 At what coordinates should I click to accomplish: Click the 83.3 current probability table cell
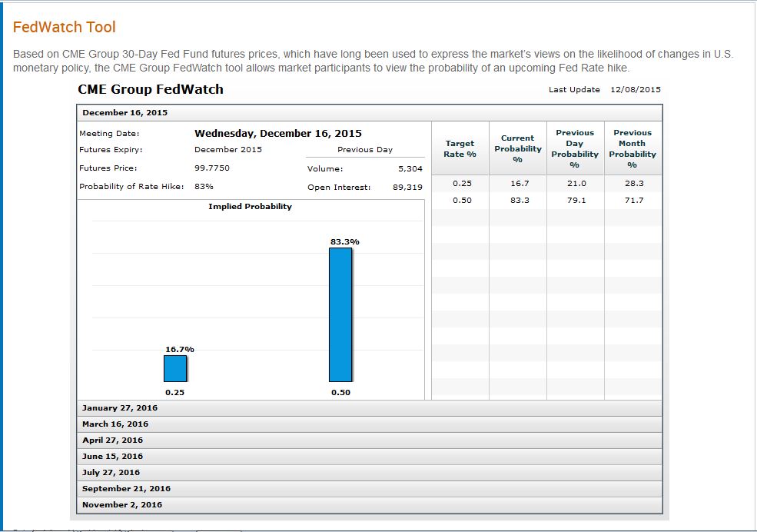[520, 201]
